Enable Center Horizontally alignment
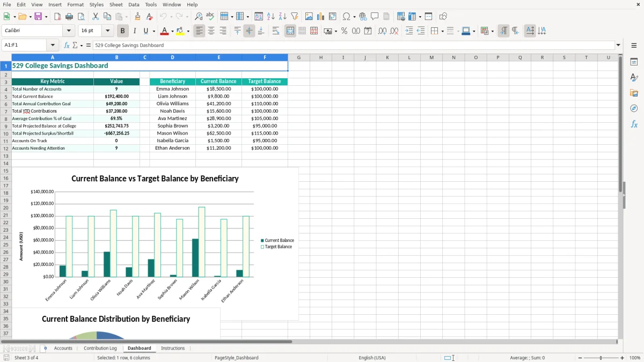The width and height of the screenshot is (644, 362). point(211,31)
